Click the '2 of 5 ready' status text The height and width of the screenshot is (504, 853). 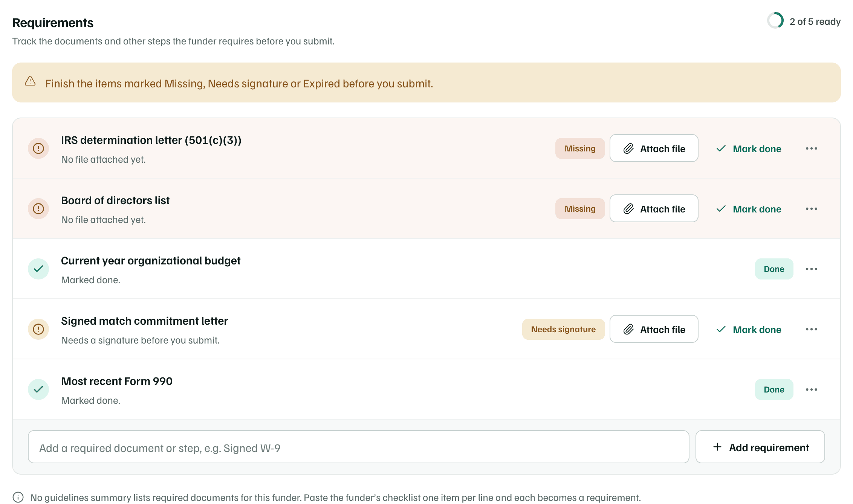[815, 21]
